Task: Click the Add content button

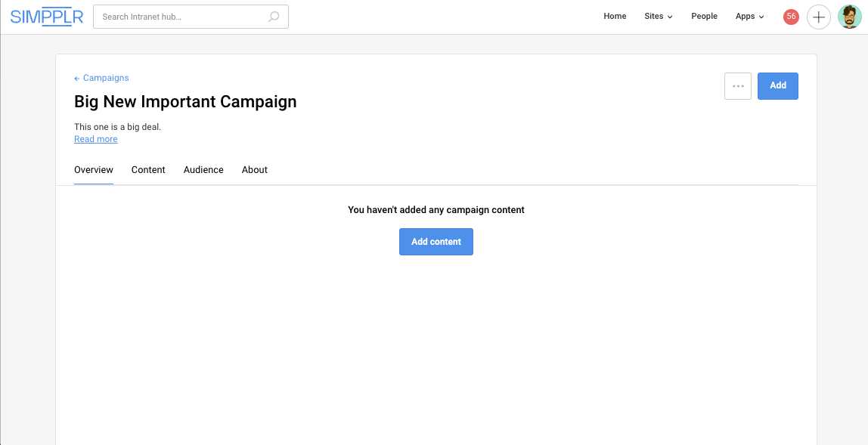Action: (x=436, y=241)
